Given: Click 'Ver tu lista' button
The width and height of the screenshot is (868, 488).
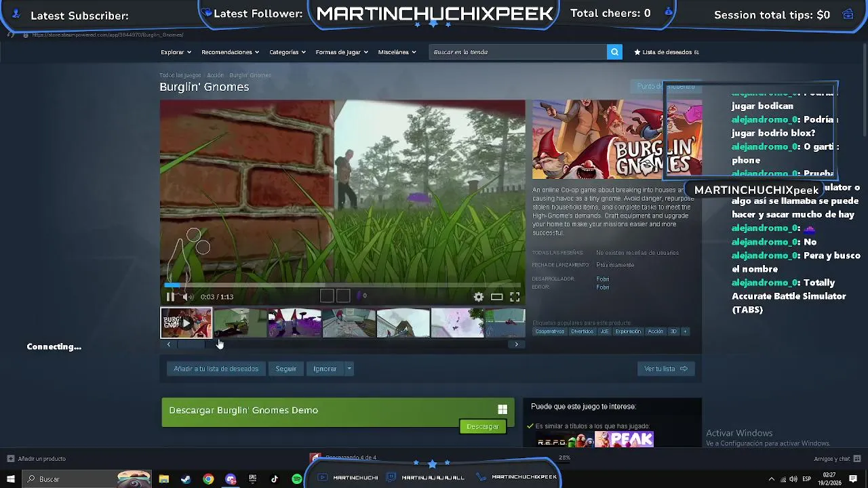Looking at the screenshot, I should tap(666, 369).
